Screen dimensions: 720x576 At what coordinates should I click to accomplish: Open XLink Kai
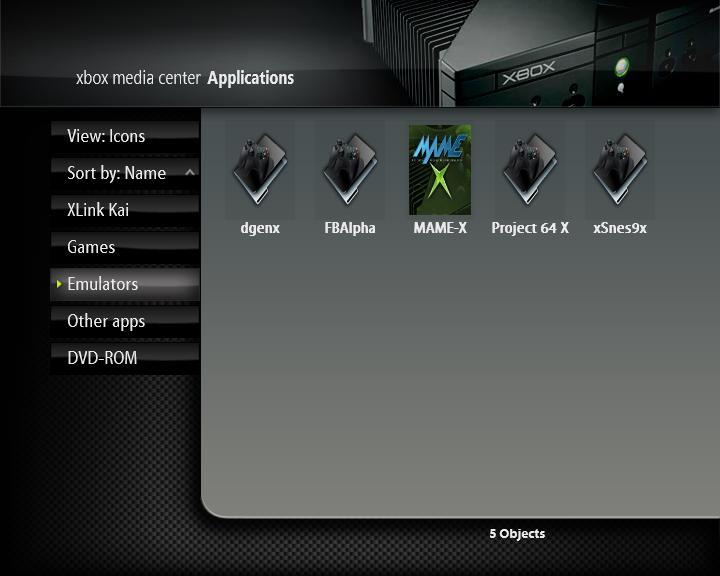pos(125,210)
